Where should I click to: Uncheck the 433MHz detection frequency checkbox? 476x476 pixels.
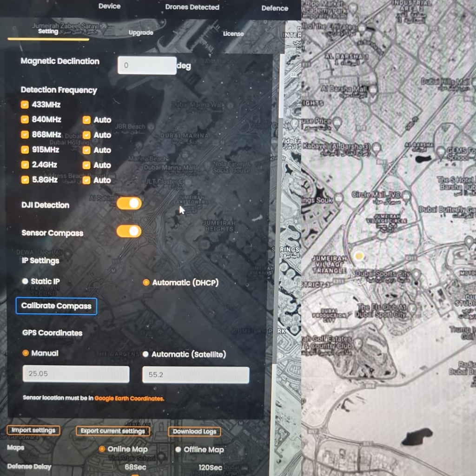coord(25,105)
